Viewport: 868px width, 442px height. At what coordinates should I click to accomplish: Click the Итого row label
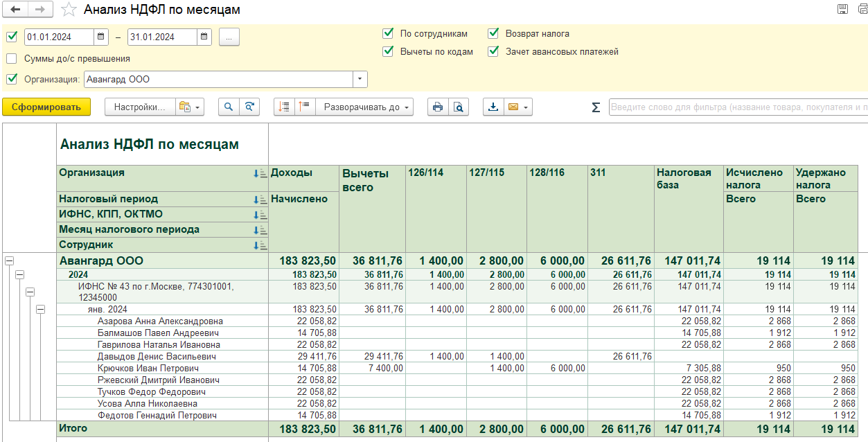coord(73,428)
